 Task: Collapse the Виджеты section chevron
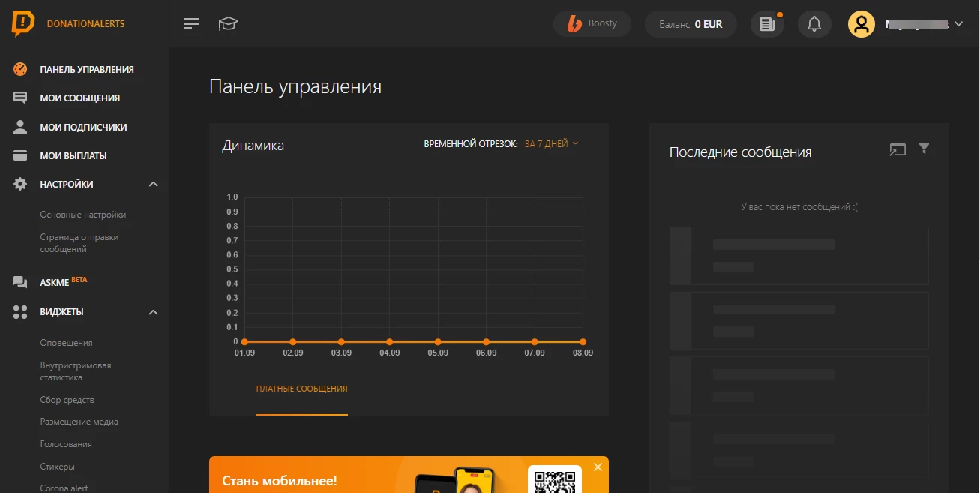click(153, 311)
